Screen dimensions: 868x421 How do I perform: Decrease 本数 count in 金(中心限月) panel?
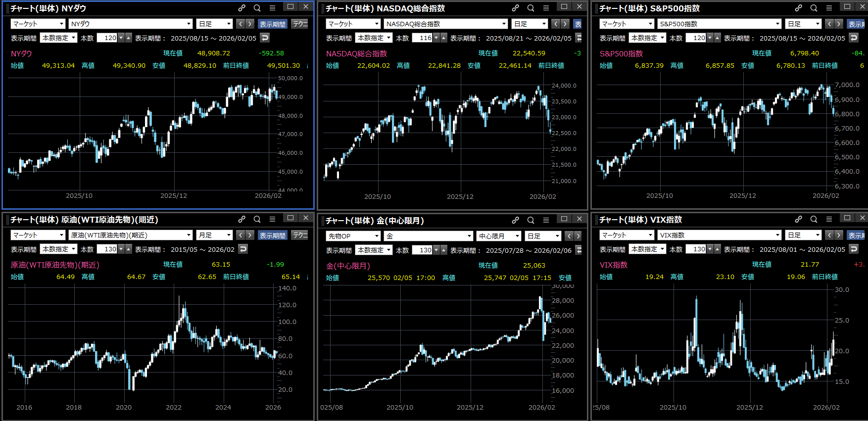436,250
